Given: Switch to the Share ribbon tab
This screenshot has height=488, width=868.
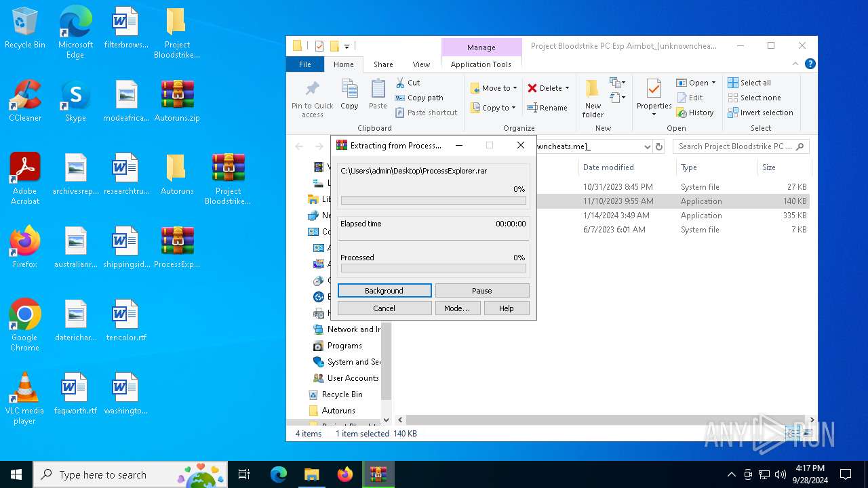Looking at the screenshot, I should (383, 64).
